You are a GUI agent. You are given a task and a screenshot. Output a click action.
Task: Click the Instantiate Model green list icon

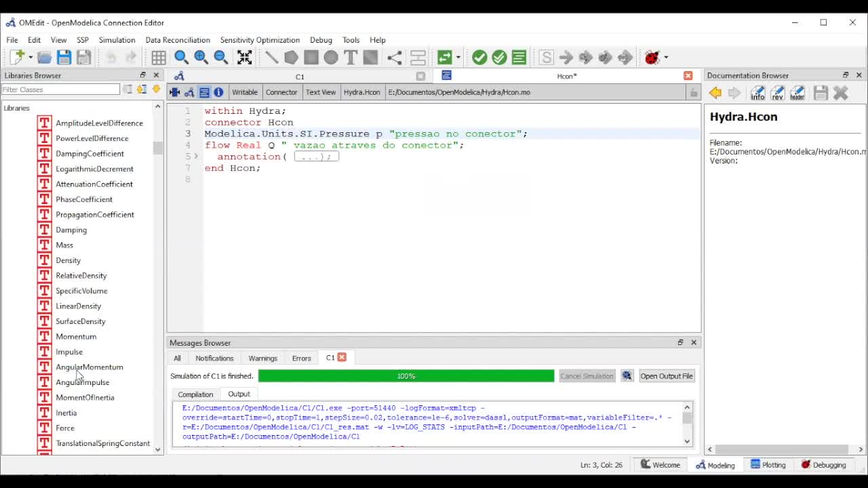coord(519,58)
